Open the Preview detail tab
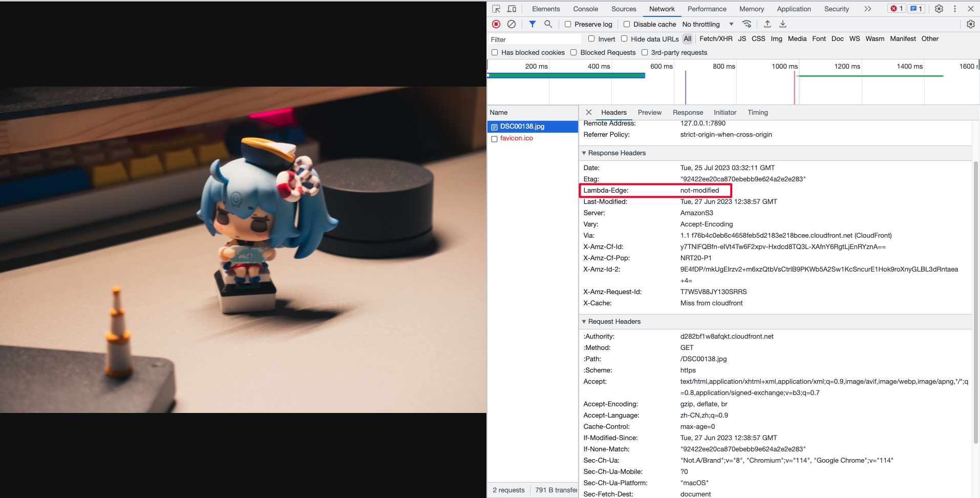Screen dimensions: 980x498 pos(650,112)
